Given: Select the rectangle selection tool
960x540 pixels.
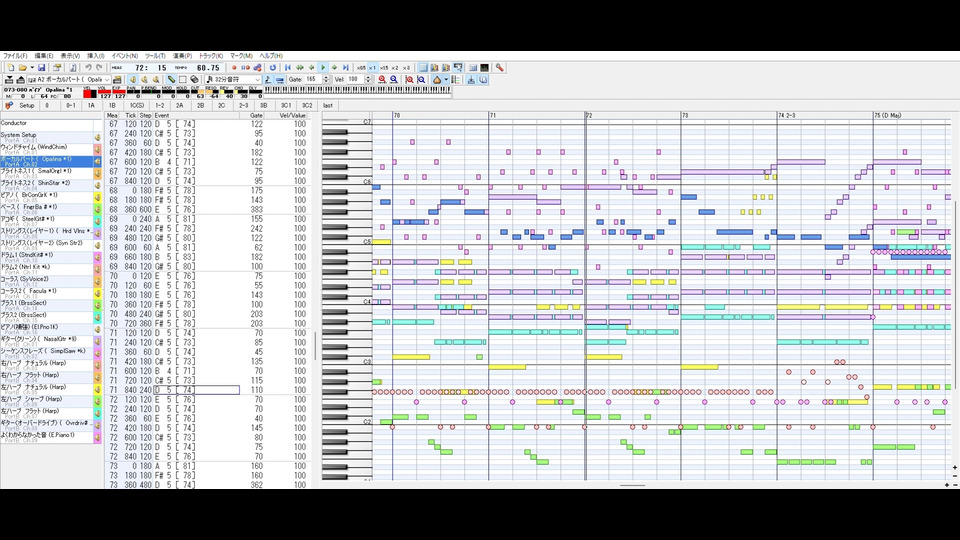Looking at the screenshot, I should coord(182,80).
